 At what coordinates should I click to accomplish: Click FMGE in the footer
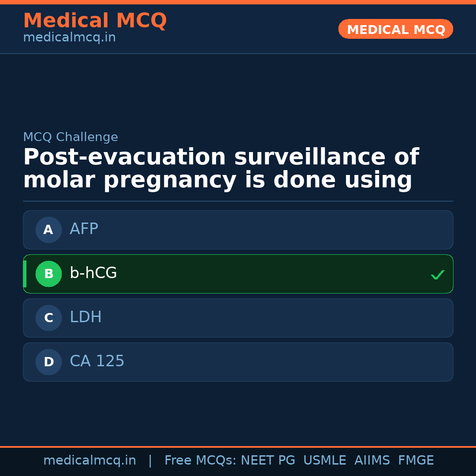416,461
